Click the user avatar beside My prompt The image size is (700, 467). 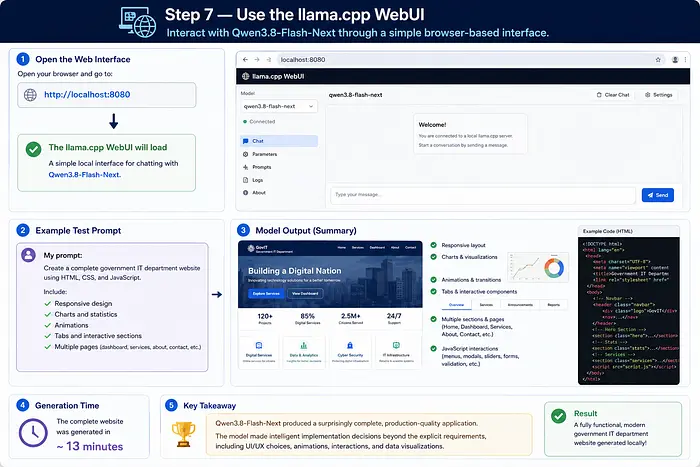[29, 255]
